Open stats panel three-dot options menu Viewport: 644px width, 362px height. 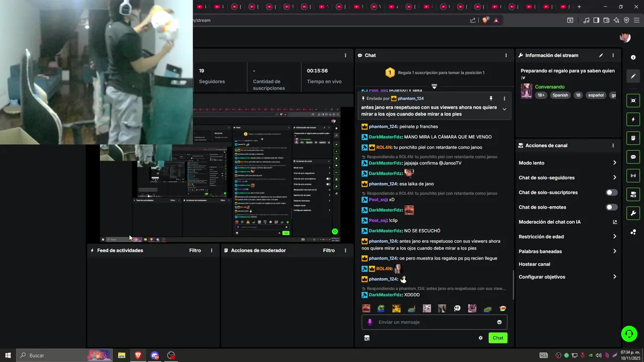(x=345, y=55)
